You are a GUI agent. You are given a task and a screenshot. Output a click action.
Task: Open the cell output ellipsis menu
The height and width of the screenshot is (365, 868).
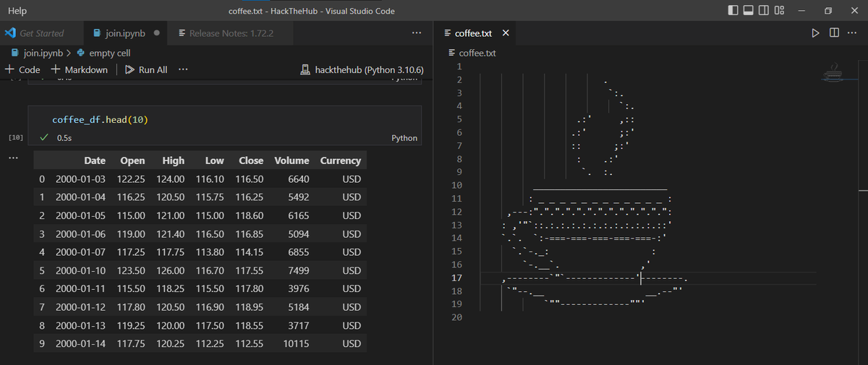[x=14, y=158]
